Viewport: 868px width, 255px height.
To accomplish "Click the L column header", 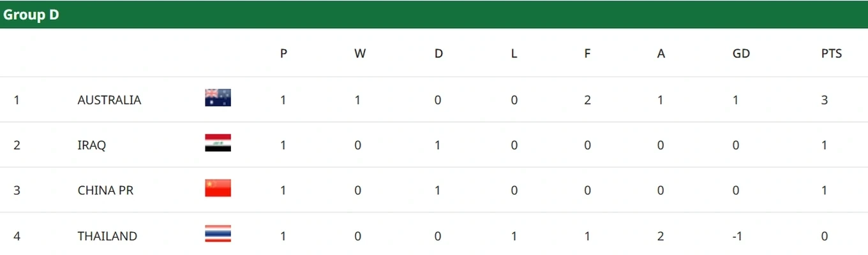I will point(514,54).
